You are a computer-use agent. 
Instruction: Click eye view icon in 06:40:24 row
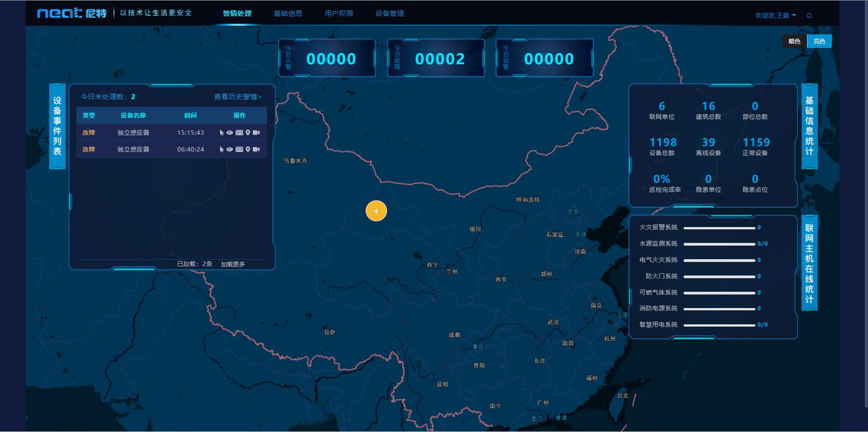(x=230, y=149)
